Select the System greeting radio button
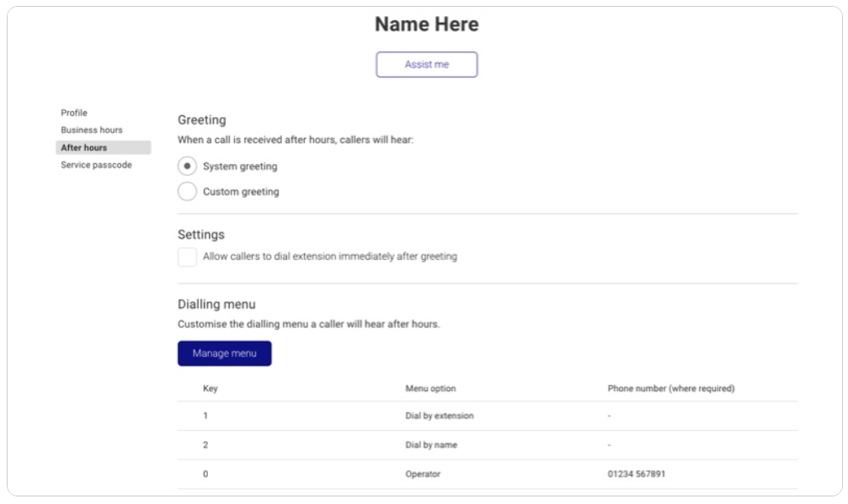The image size is (848, 504). (187, 166)
